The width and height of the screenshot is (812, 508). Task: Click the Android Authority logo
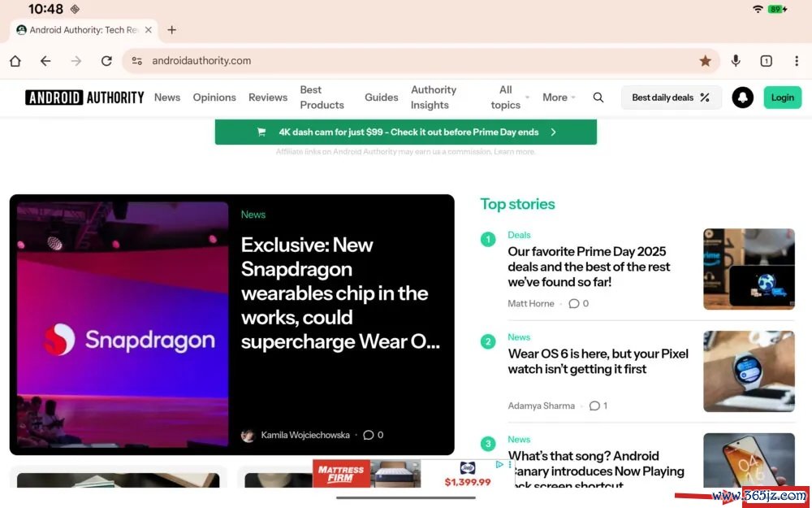coord(85,98)
